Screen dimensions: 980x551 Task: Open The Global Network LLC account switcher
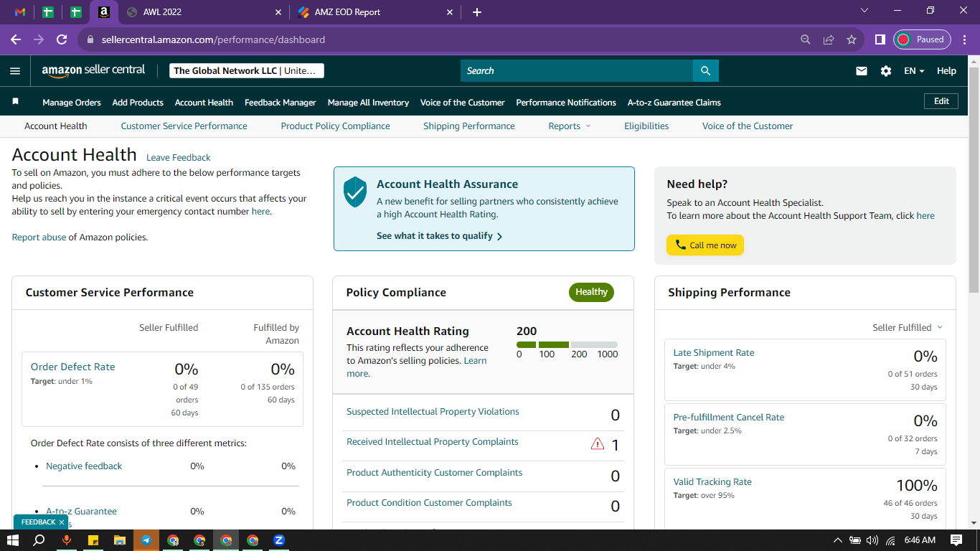pos(247,70)
